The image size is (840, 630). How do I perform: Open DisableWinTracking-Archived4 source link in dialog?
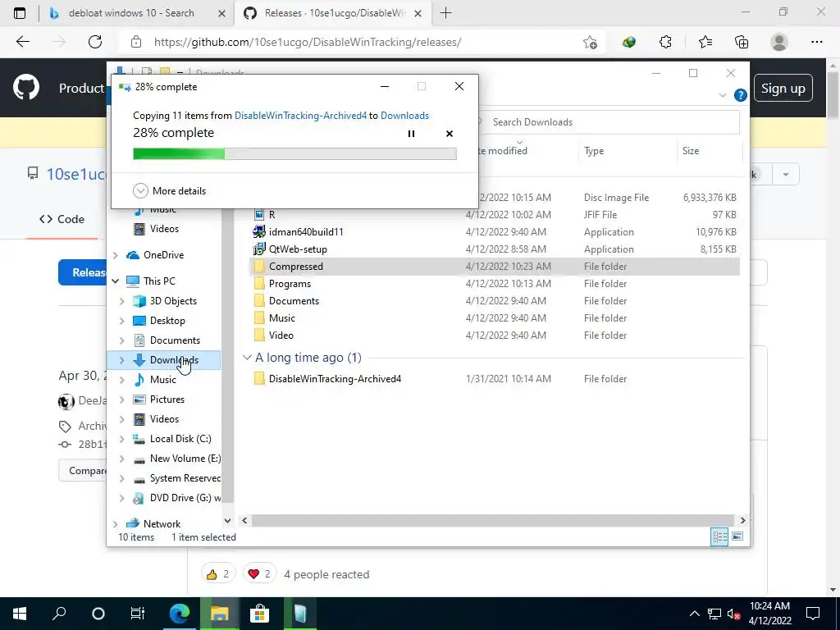[300, 116]
